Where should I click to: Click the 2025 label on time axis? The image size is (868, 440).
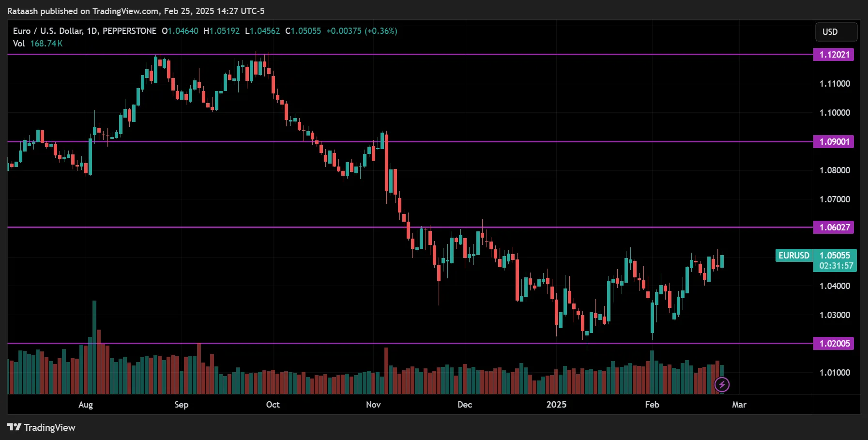click(556, 405)
